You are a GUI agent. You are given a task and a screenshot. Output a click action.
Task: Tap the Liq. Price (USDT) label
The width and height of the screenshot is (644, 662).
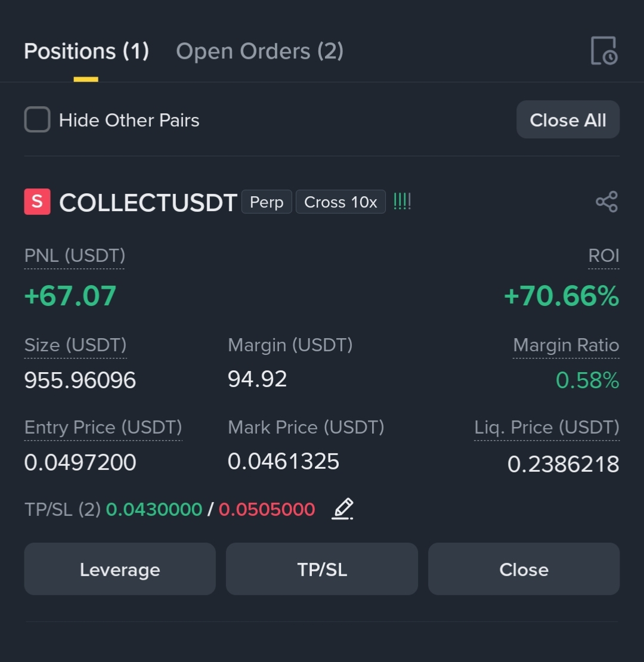click(547, 428)
